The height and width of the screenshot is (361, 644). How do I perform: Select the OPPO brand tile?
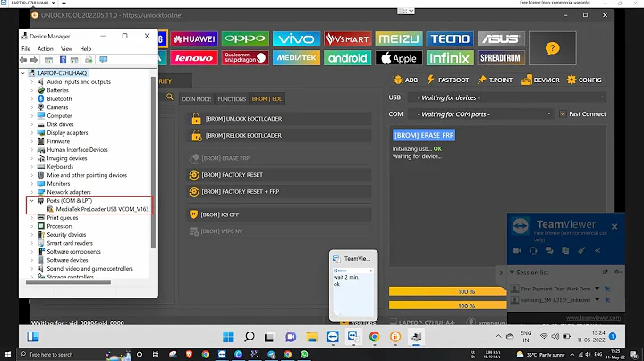[x=245, y=39]
